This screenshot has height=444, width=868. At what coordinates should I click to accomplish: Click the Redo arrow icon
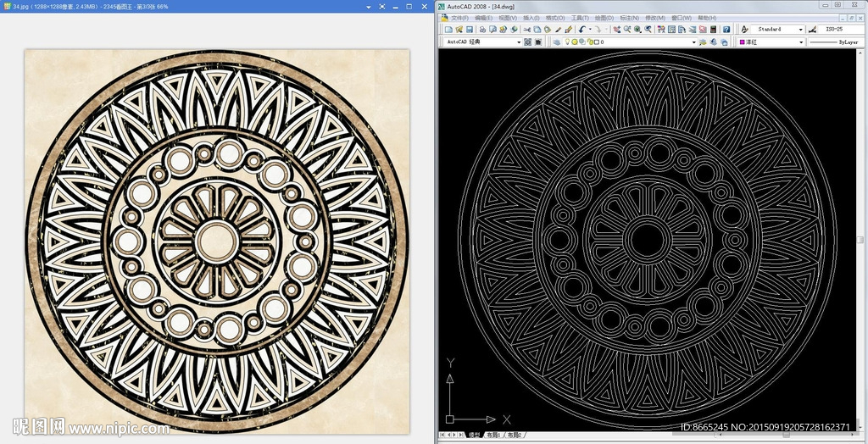tap(598, 30)
